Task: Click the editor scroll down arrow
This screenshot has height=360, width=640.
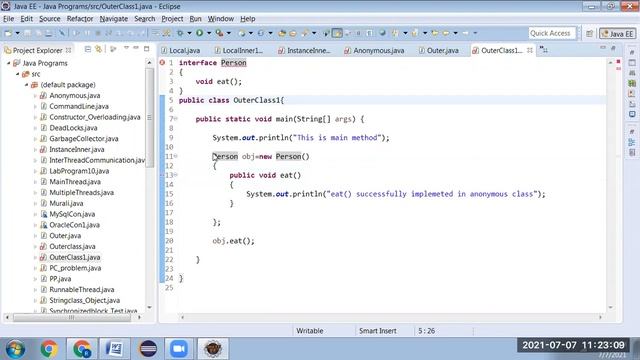Action: [x=611, y=307]
